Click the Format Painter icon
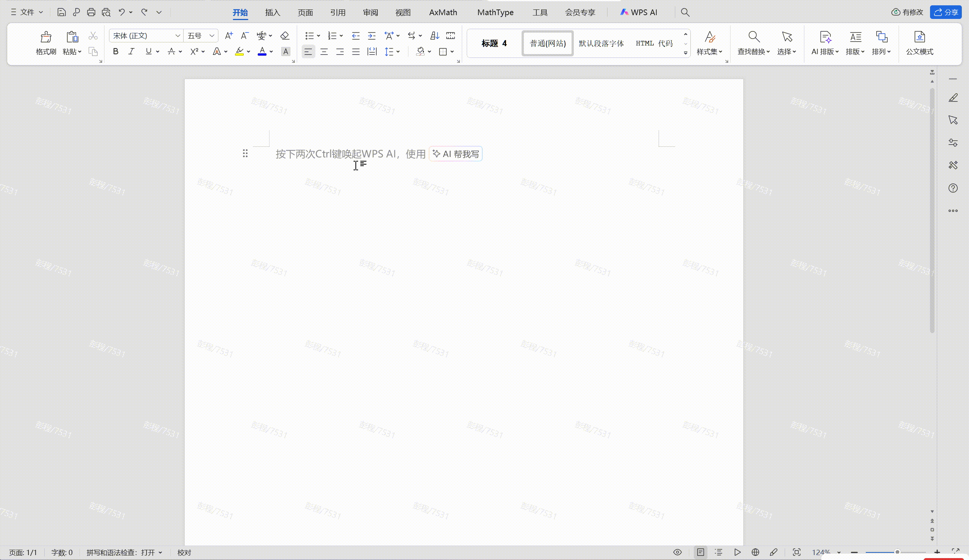969x560 pixels. pyautogui.click(x=46, y=37)
